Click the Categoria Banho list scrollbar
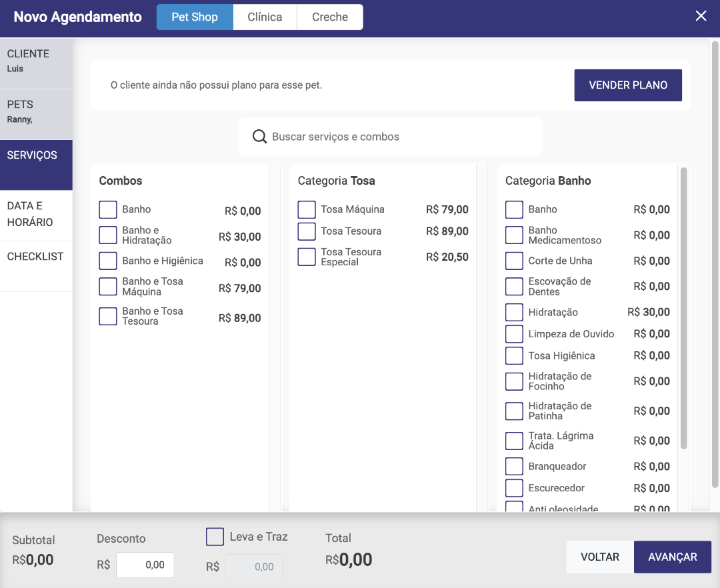This screenshot has width=720, height=588. [683, 307]
